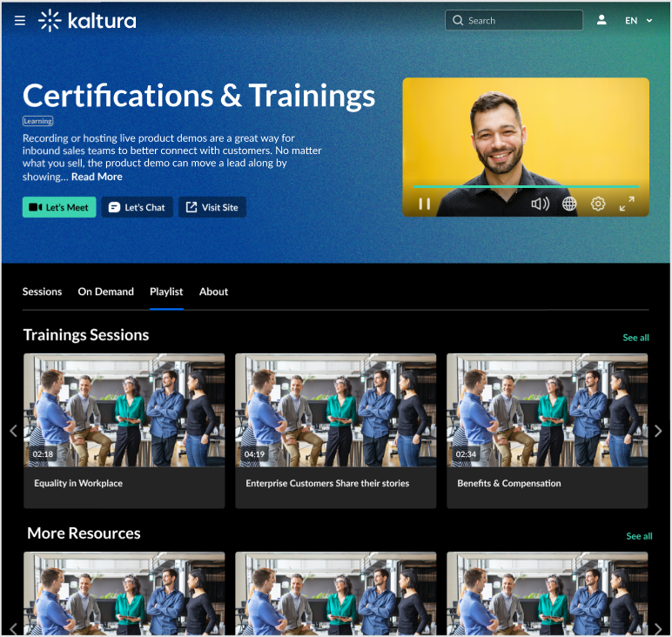Click the 02:18 duration badge
This screenshot has width=672, height=637.
click(x=43, y=454)
